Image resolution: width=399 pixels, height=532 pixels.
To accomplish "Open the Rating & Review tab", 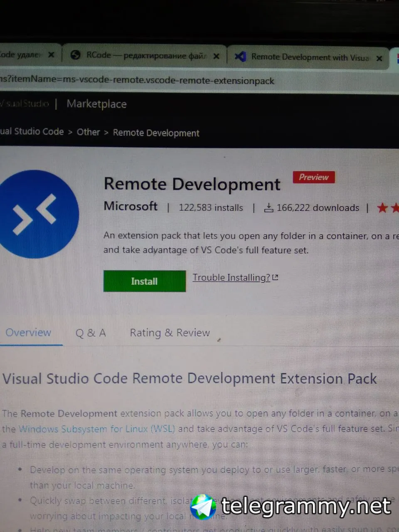I will point(170,333).
